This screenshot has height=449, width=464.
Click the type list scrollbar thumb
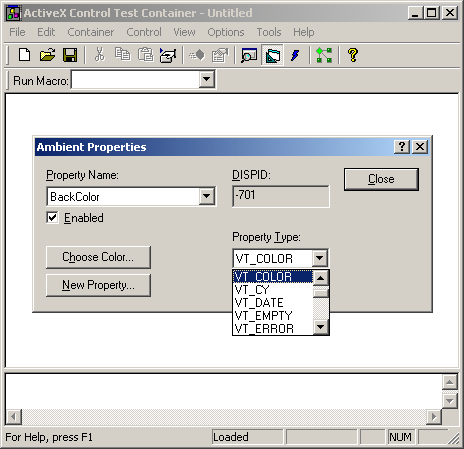pyautogui.click(x=321, y=293)
